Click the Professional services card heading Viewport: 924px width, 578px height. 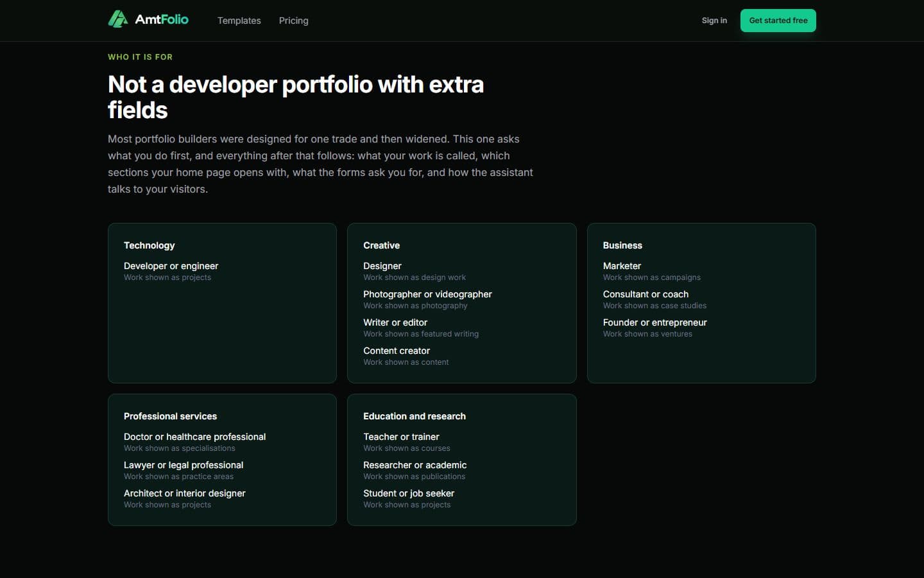coord(171,416)
